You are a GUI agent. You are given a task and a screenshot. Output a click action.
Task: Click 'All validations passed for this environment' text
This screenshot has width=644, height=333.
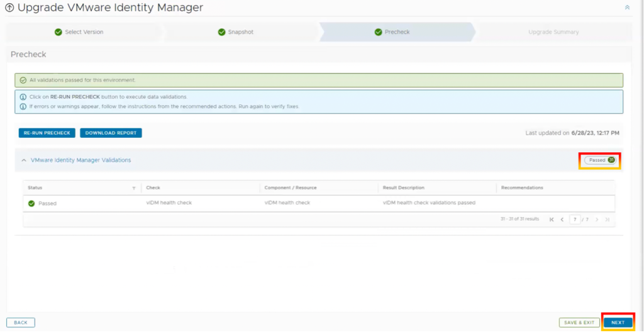pyautogui.click(x=82, y=80)
